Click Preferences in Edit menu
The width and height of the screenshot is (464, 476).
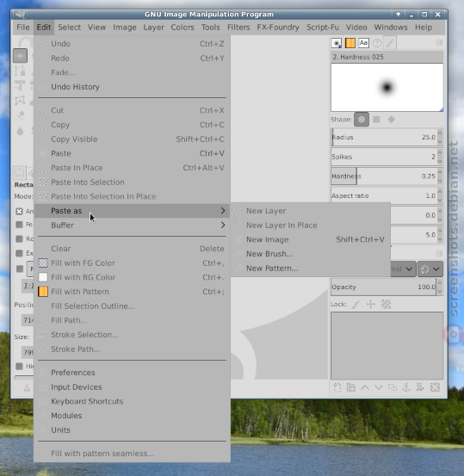pos(132,373)
